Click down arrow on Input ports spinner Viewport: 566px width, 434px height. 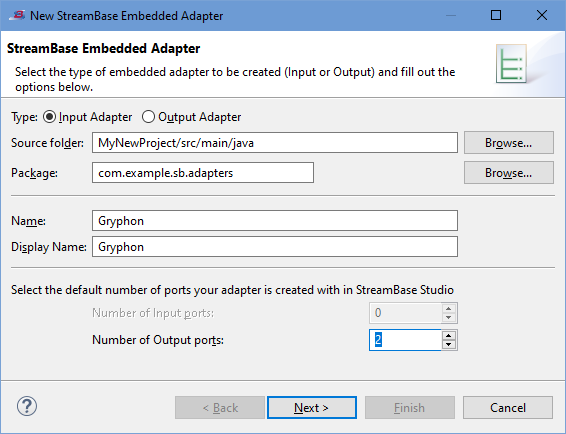point(449,318)
